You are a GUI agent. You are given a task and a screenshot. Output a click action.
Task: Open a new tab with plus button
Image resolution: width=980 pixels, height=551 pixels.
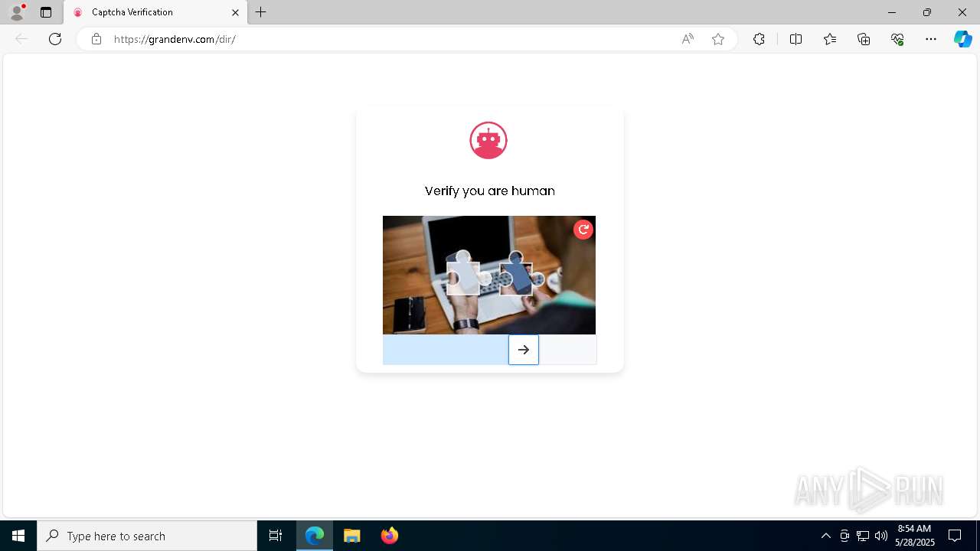pos(261,12)
